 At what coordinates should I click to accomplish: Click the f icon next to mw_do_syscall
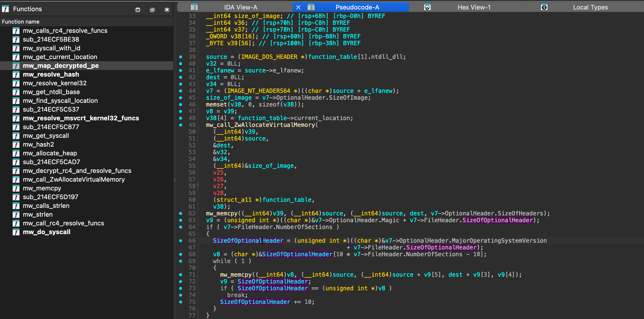click(x=16, y=232)
